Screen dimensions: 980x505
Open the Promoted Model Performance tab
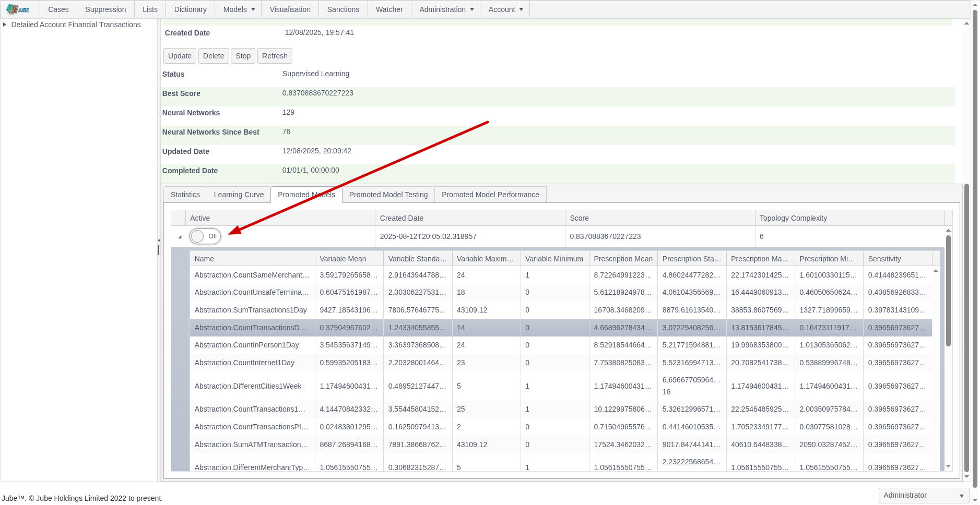490,195
